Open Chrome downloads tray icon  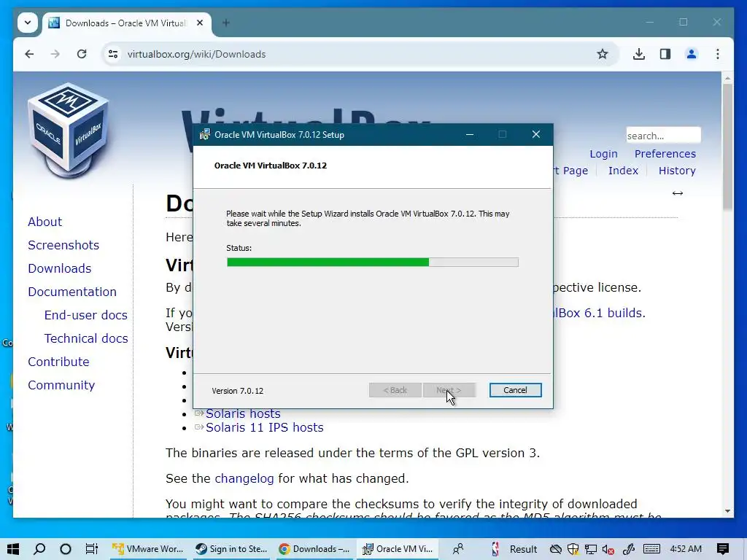(x=639, y=54)
